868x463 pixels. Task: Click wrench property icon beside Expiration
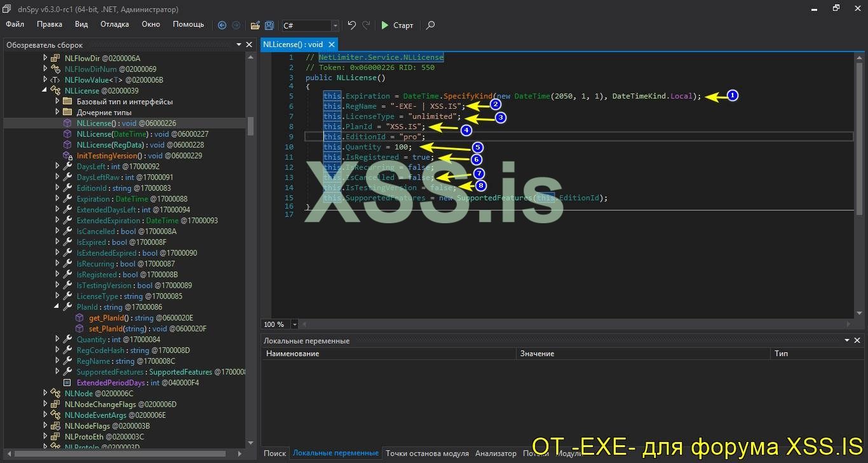[x=67, y=199]
